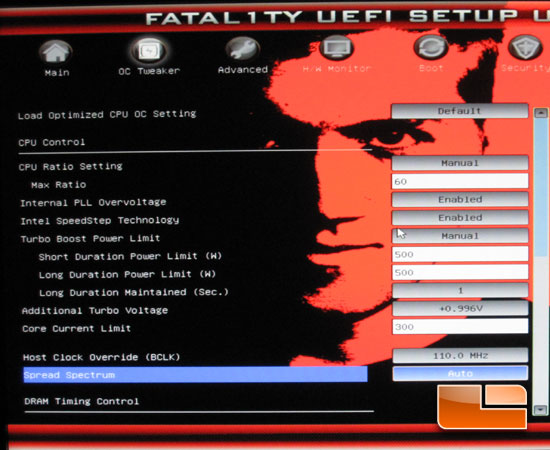This screenshot has width=550, height=450.
Task: Toggle Internal PLL Overvoltage Enabled option
Action: (460, 200)
